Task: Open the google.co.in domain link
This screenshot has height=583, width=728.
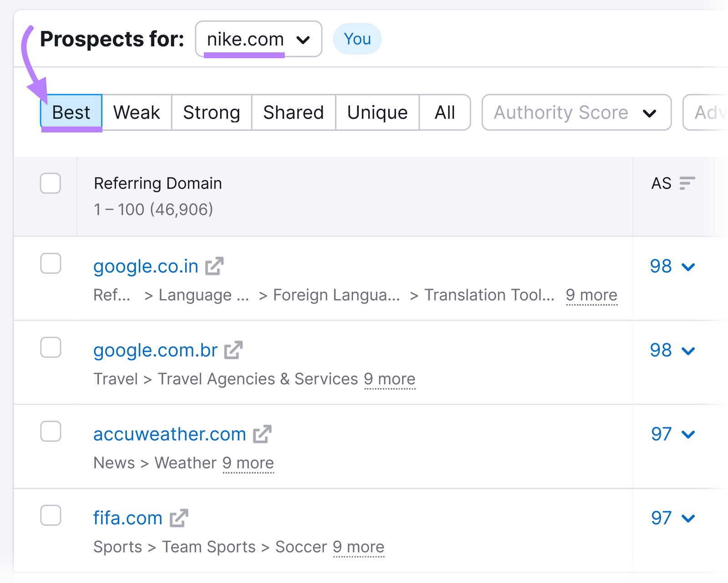Action: (x=145, y=266)
